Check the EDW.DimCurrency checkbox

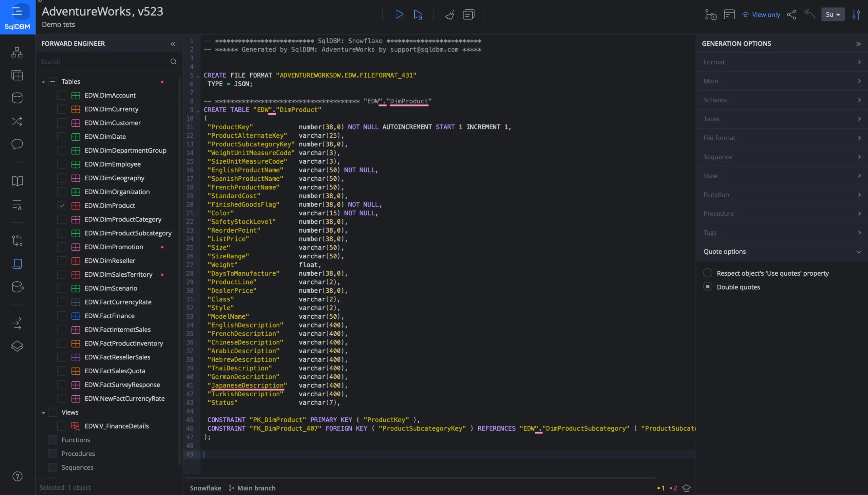click(x=61, y=109)
